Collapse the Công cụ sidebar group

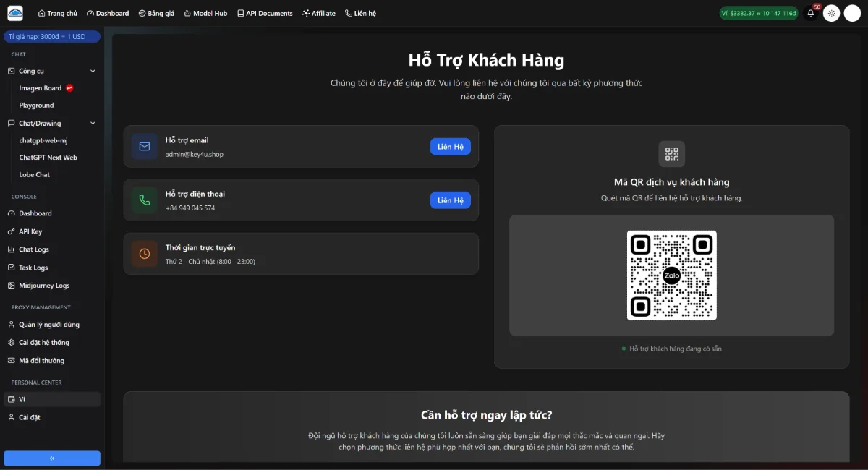tap(92, 71)
